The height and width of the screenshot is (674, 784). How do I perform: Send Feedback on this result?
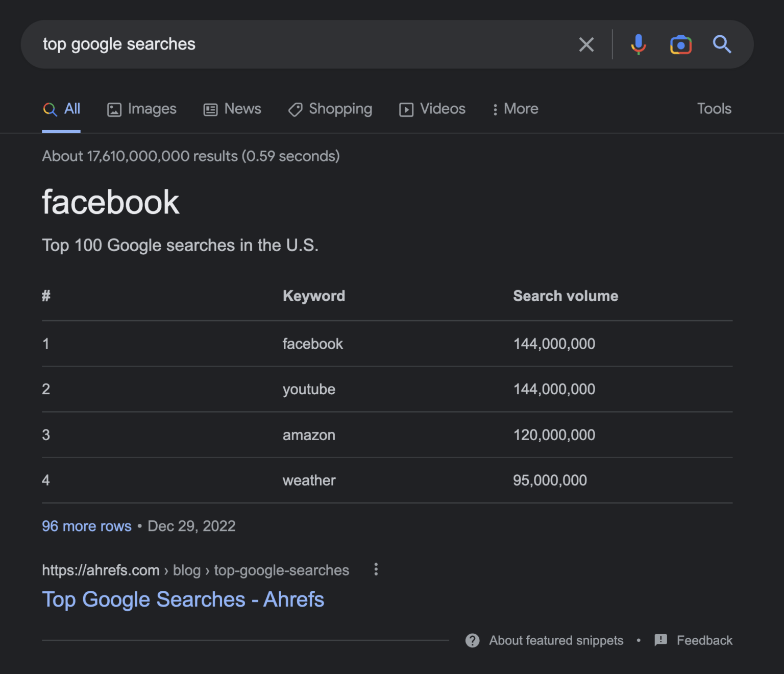[x=704, y=640]
